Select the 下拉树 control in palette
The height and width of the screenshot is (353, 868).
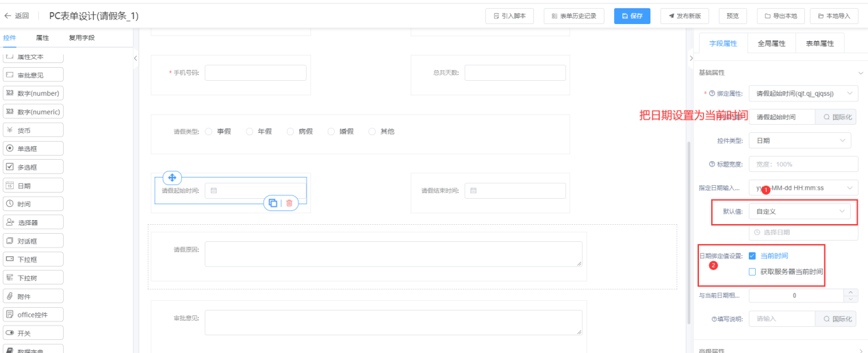point(33,278)
